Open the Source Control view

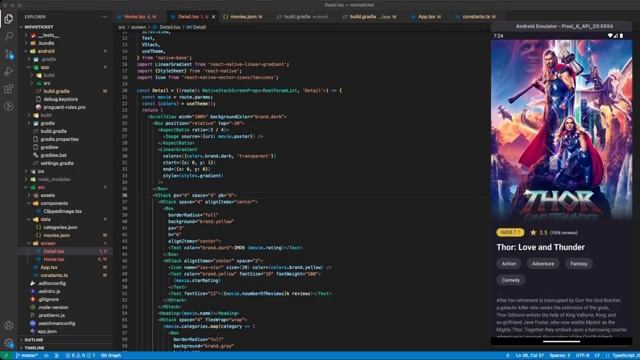(9, 54)
